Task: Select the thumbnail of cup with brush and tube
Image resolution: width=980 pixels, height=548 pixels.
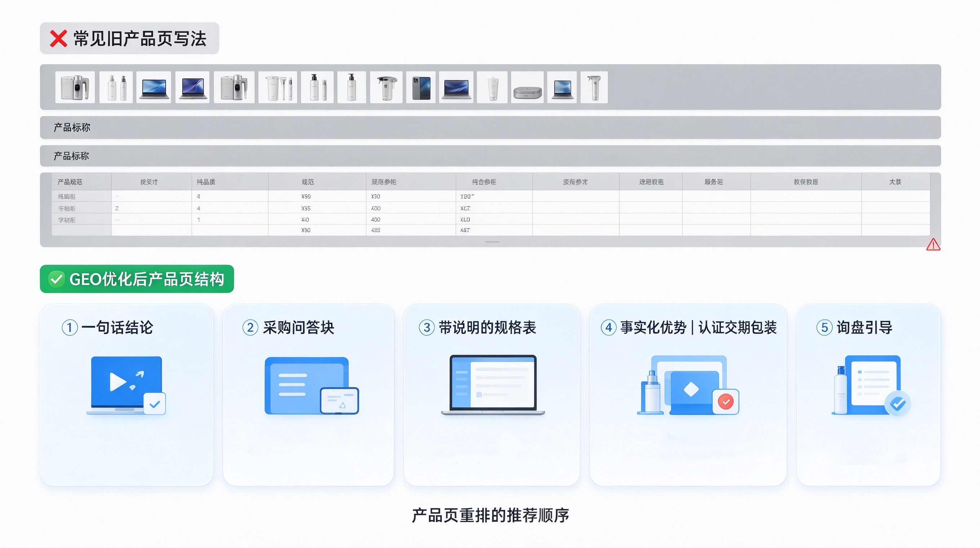Action: (x=278, y=87)
